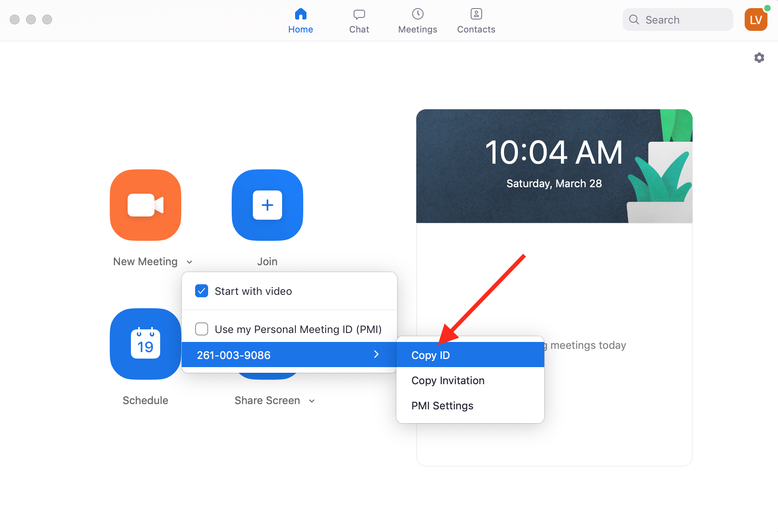778x532 pixels.
Task: Click the magnifier icon in Search
Action: click(x=634, y=19)
